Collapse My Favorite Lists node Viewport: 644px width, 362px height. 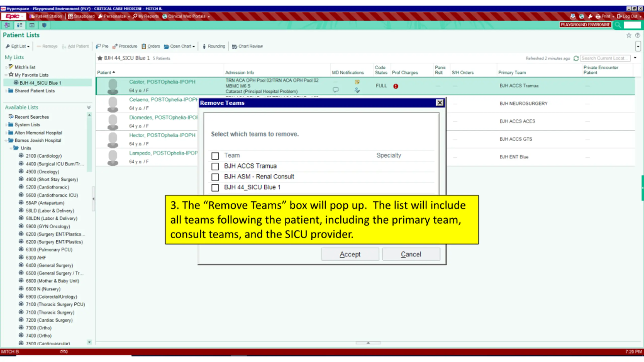coord(6,75)
